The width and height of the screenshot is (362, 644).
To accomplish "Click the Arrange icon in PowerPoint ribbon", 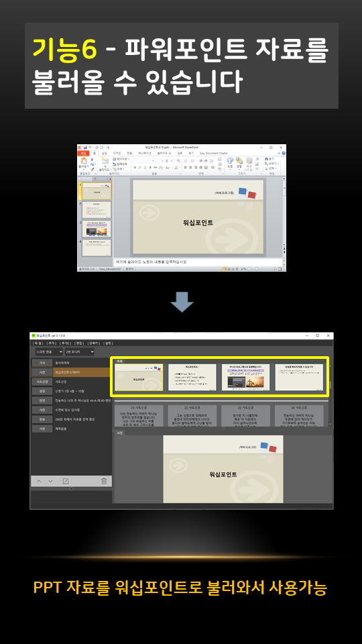I will click(239, 162).
